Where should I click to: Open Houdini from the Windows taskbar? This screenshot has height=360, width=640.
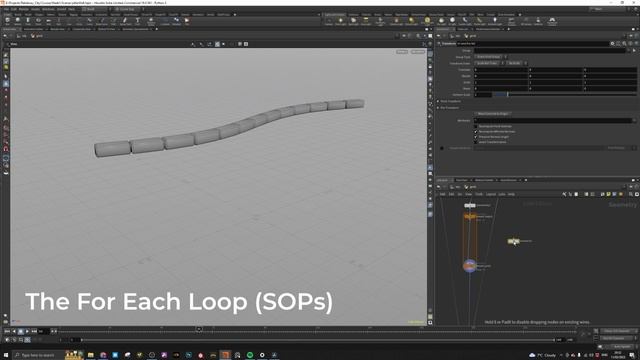[x=225, y=355]
